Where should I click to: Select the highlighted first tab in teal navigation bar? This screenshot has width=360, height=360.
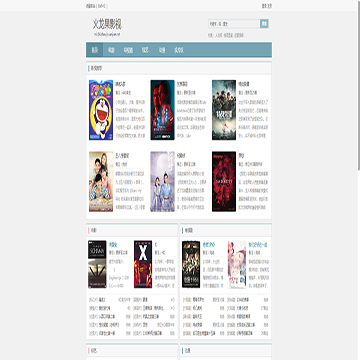point(95,50)
